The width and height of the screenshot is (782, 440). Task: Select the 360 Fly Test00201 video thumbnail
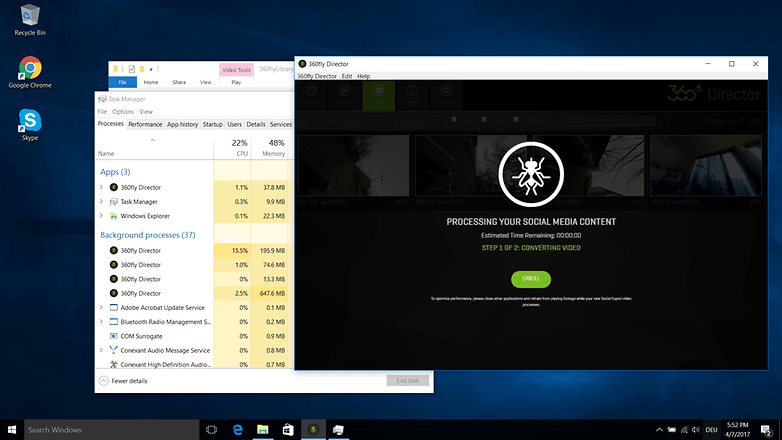706,166
